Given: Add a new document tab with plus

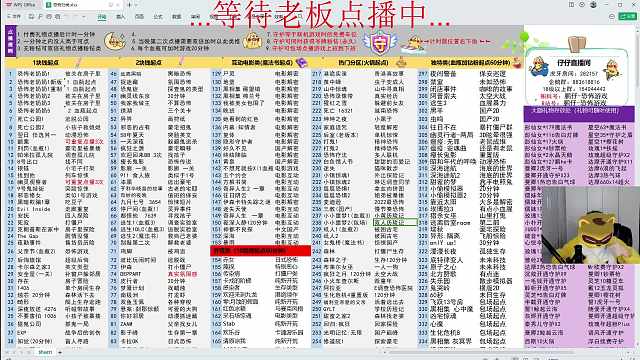Looking at the screenshot, I should [x=130, y=5].
